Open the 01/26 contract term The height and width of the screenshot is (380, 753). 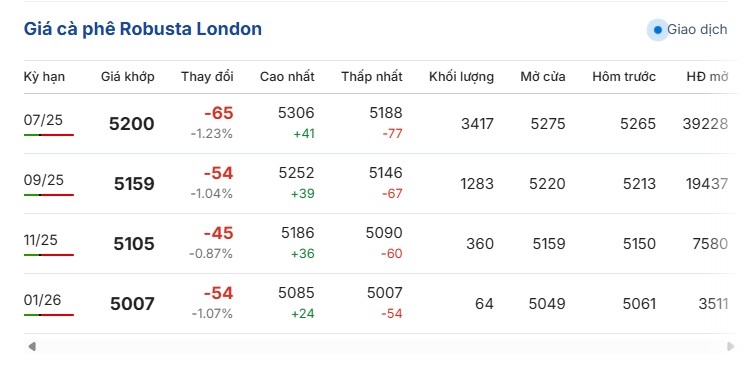point(42,300)
